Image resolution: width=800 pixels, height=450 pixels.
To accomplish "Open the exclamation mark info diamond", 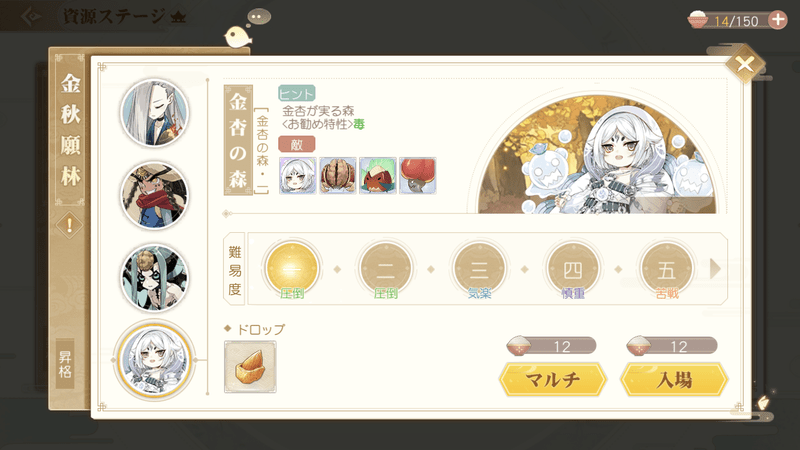I will (x=69, y=225).
